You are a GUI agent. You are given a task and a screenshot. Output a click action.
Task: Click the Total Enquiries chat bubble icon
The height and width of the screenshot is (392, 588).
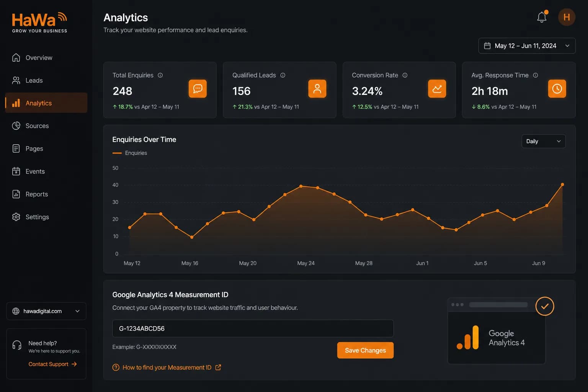198,89
